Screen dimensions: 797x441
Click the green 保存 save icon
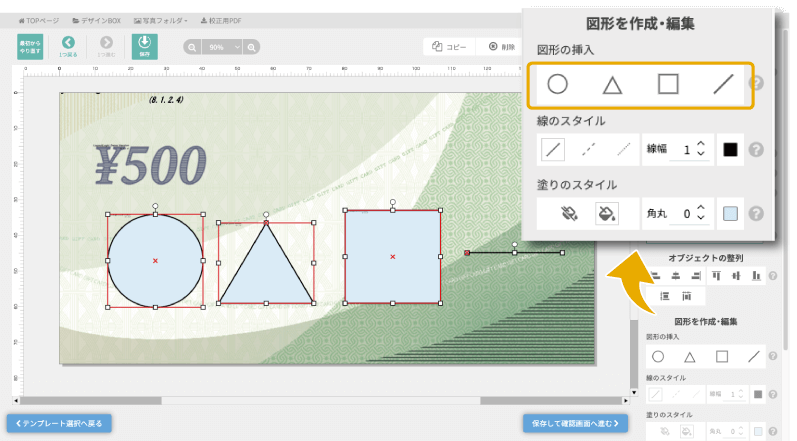click(x=143, y=46)
